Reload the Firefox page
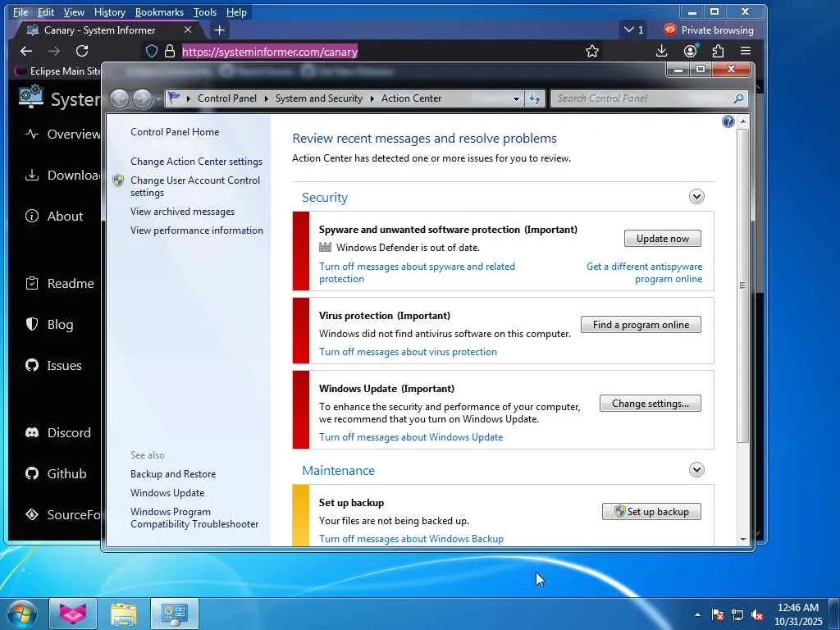840x630 pixels. click(x=82, y=51)
